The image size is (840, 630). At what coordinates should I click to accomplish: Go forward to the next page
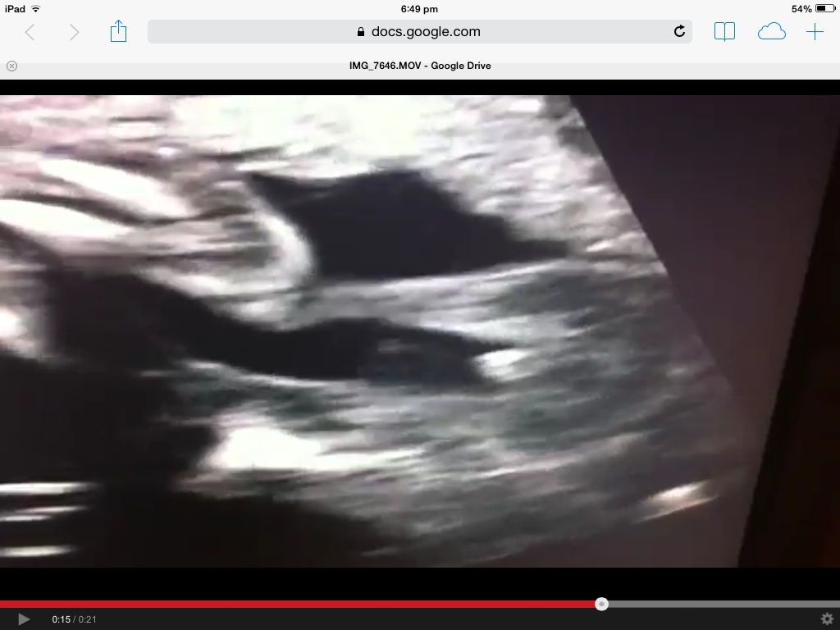click(x=75, y=32)
